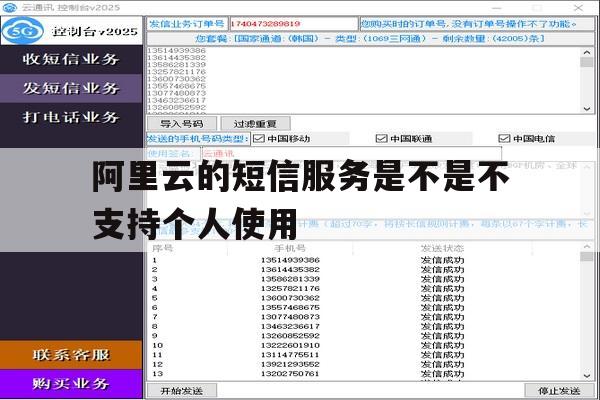The image size is (600, 400).
Task: Click 联系客服 button
Action: [x=71, y=355]
